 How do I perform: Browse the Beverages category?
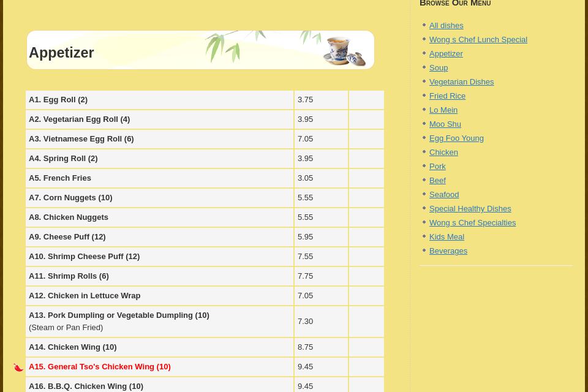[x=448, y=251]
